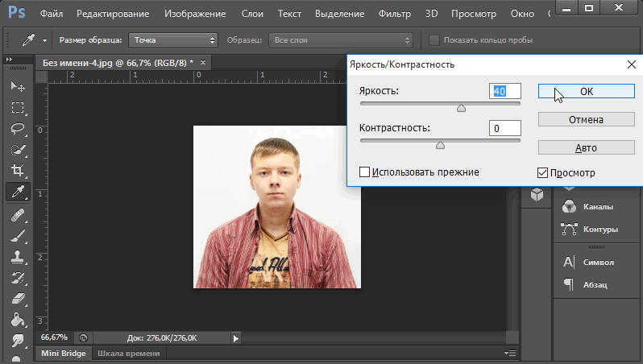Screen dimensions: 643x364
Task: Click the Яркость value field
Action: (x=505, y=91)
